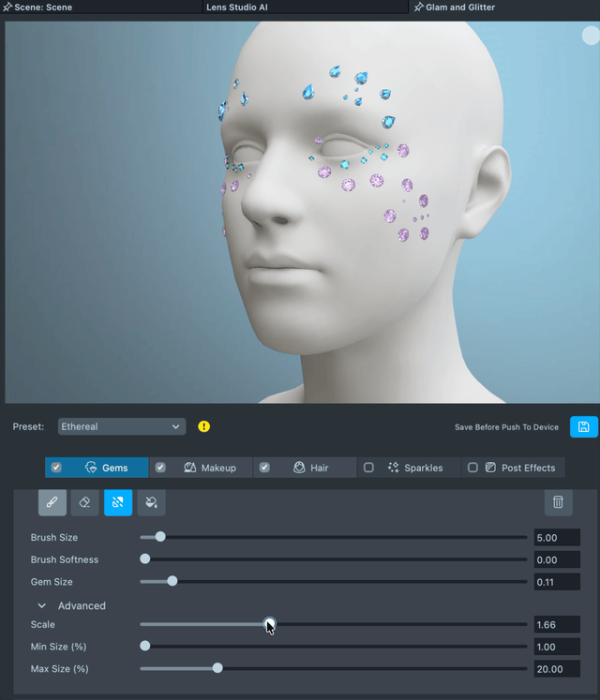Collapse the Advanced section
Screen dimensions: 600x700
[x=42, y=605]
